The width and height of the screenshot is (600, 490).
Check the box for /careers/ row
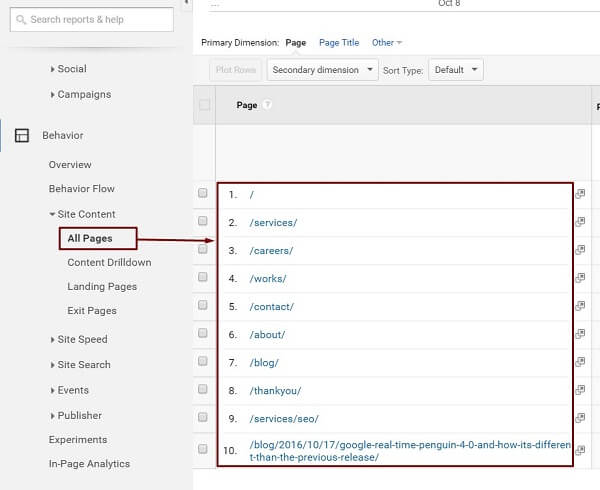(203, 249)
